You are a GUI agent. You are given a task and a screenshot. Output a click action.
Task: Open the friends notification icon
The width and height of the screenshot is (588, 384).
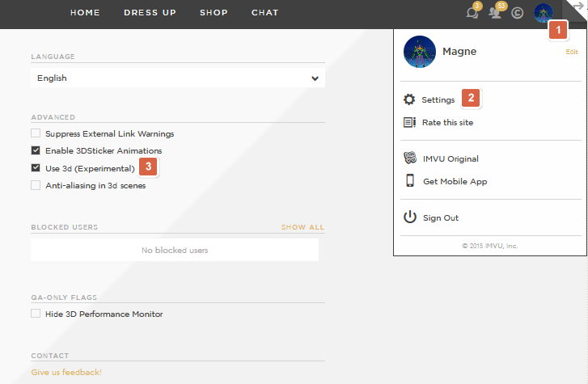(x=496, y=13)
